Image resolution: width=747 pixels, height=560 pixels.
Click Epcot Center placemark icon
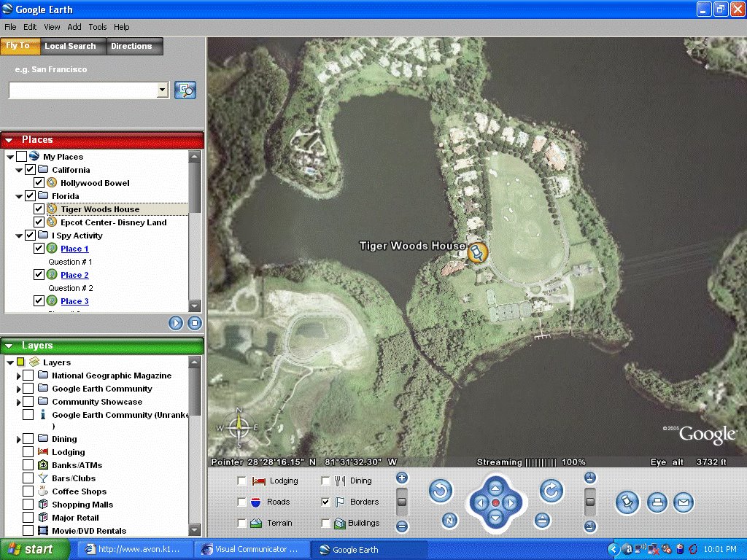52,222
